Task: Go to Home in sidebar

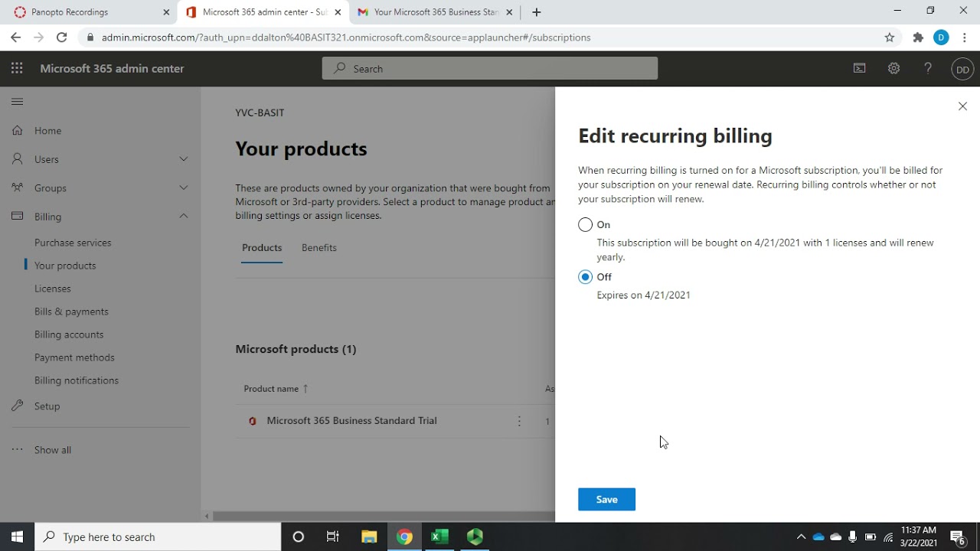Action: click(47, 131)
